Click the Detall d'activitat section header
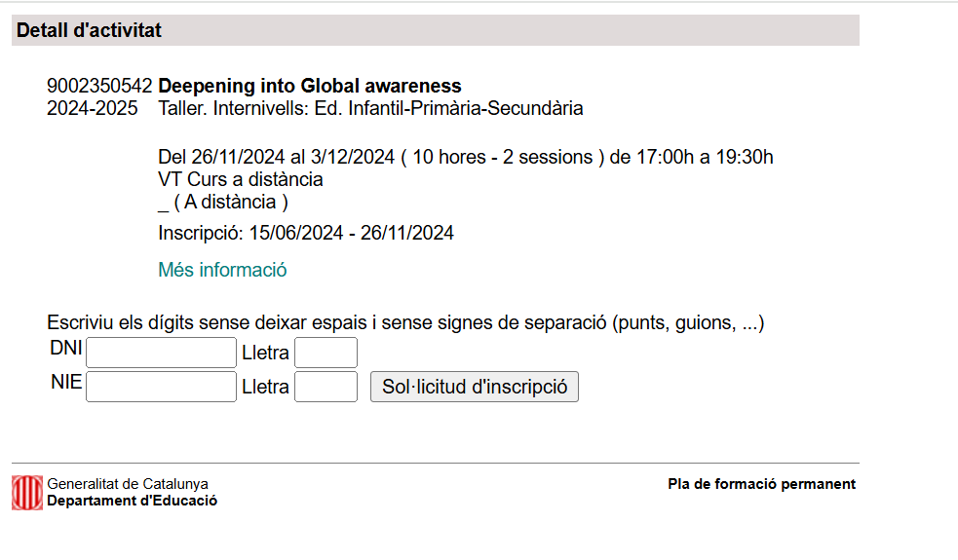 click(x=90, y=30)
